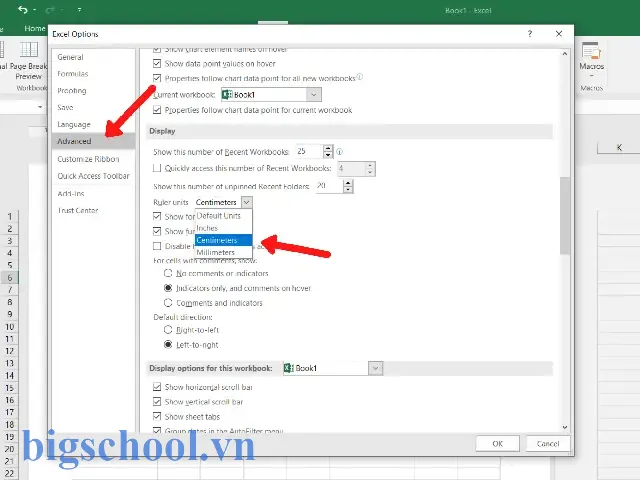
Task: Collapse the Ruler units Centimeters dropdown arrow
Action: pyautogui.click(x=247, y=202)
